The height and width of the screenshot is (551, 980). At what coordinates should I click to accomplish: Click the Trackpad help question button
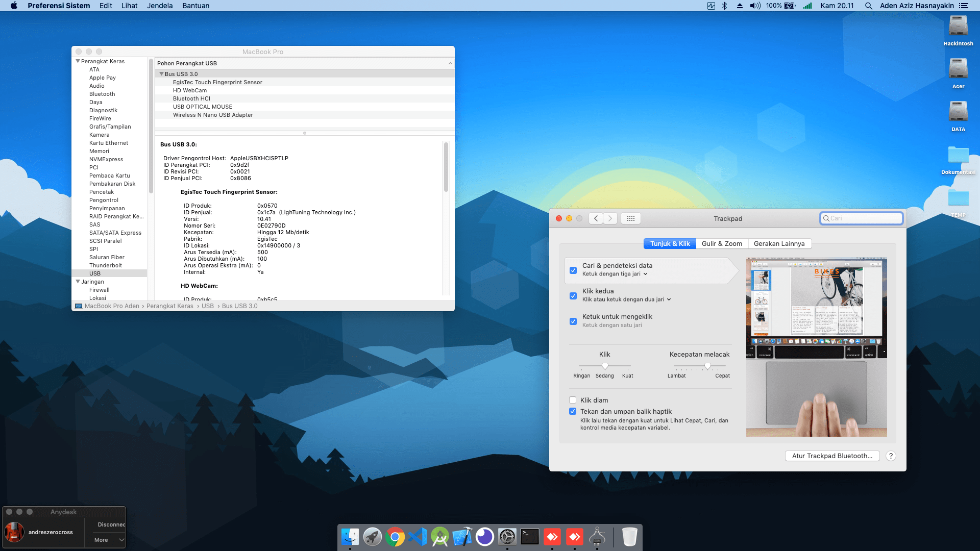(891, 456)
